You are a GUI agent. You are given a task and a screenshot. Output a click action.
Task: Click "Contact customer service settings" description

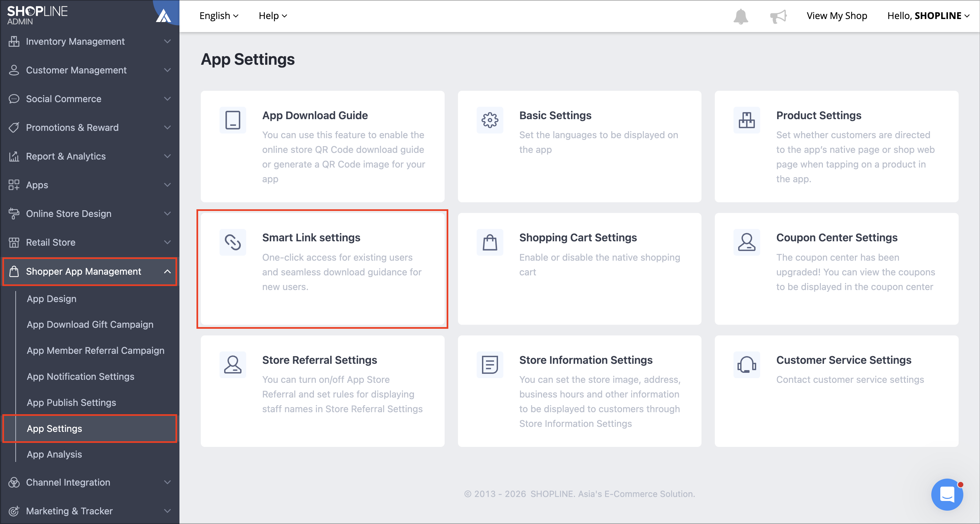pos(850,380)
